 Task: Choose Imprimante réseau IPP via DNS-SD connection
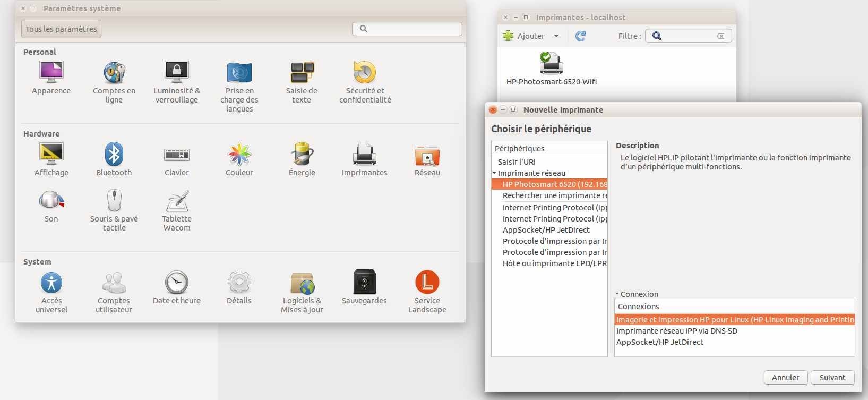tap(676, 331)
